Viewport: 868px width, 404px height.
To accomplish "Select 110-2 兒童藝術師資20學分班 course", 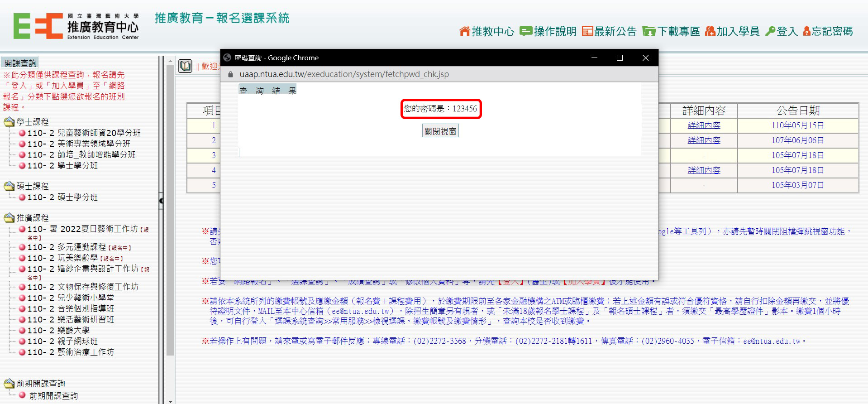I will pos(84,133).
